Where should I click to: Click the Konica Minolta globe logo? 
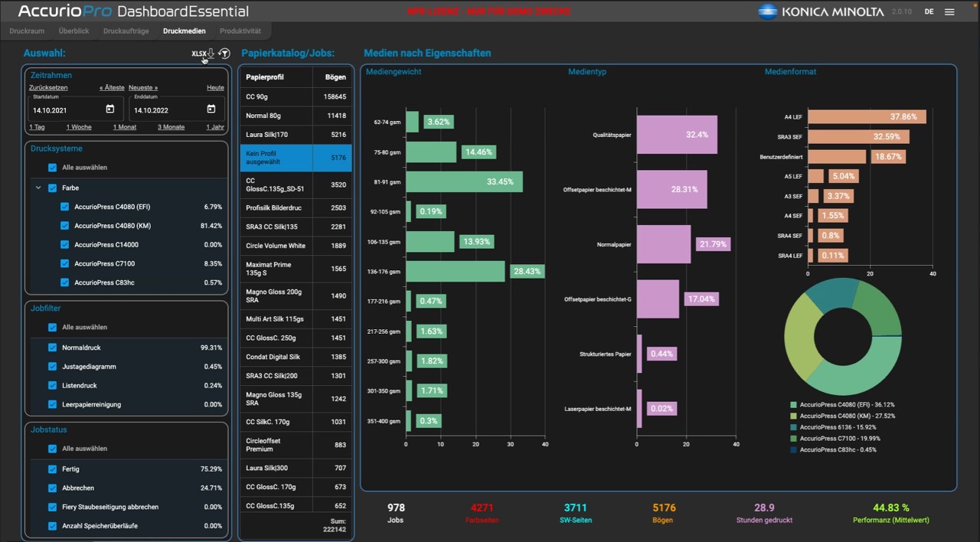(x=767, y=11)
